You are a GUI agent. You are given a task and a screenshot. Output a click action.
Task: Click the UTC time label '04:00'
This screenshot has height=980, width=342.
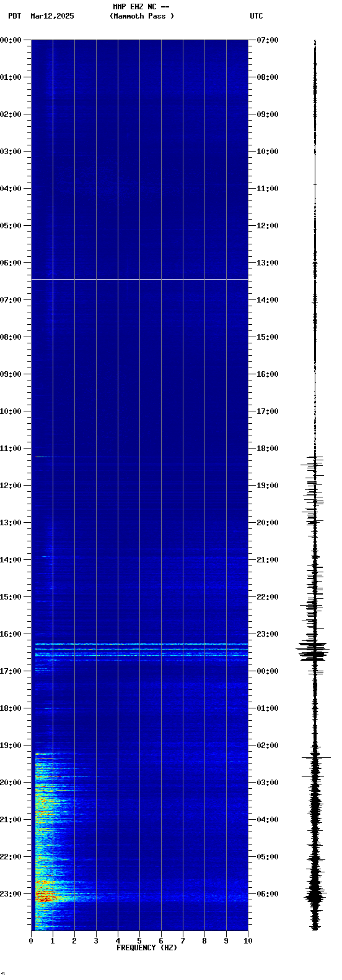coord(268,820)
